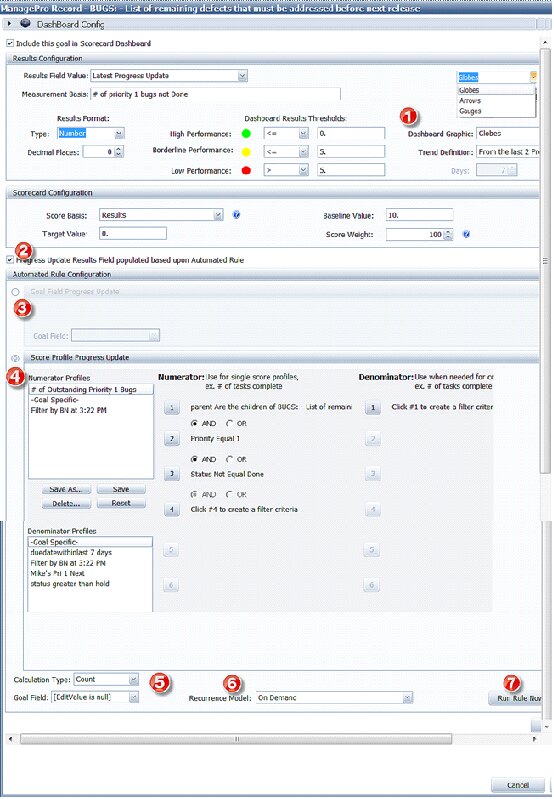Click numerator filter criteria button 1
This screenshot has height=799, width=554.
[x=172, y=408]
